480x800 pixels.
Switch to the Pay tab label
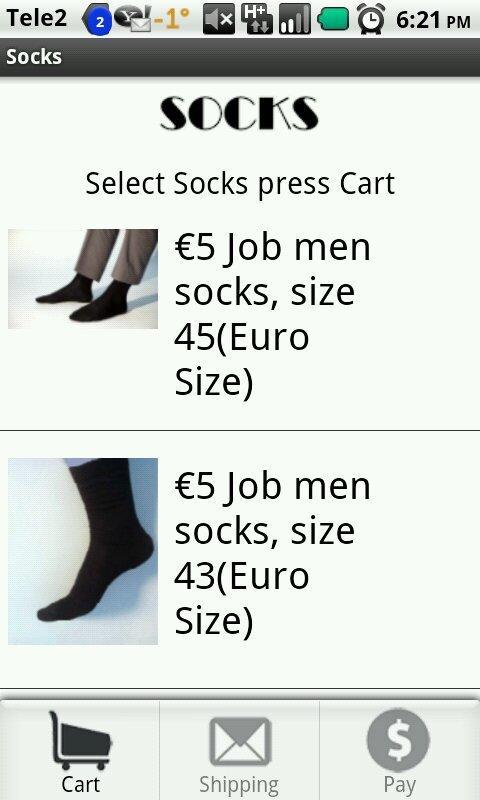point(399,785)
